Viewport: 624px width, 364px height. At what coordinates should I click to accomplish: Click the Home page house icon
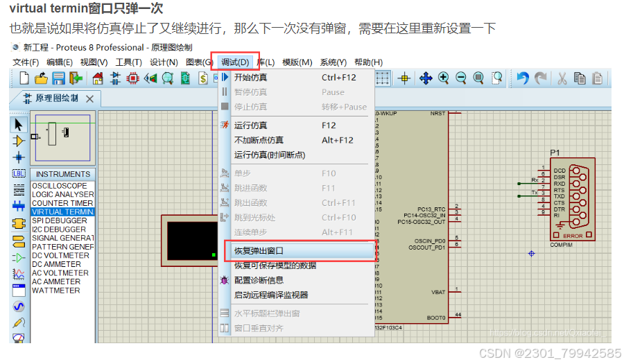[98, 78]
